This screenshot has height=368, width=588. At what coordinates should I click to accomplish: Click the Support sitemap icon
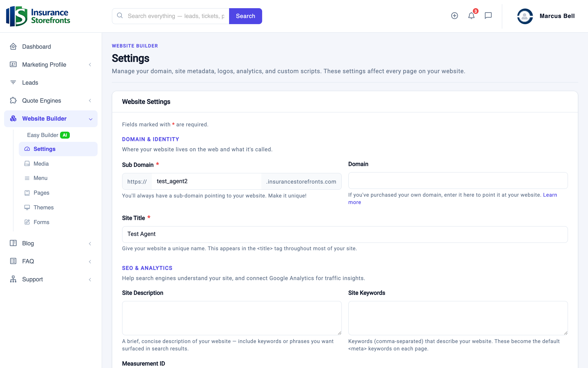(13, 279)
